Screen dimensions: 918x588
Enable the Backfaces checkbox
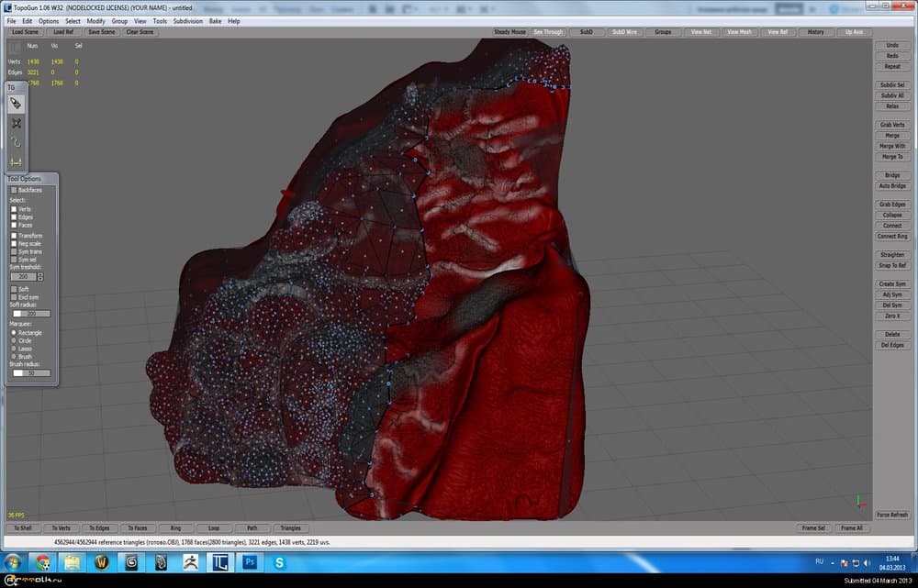(x=14, y=190)
